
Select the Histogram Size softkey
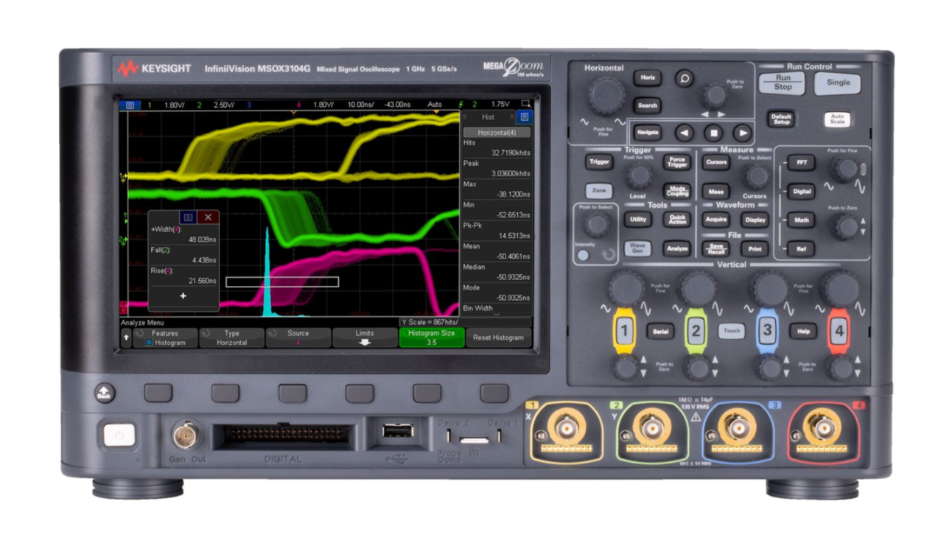pyautogui.click(x=432, y=337)
